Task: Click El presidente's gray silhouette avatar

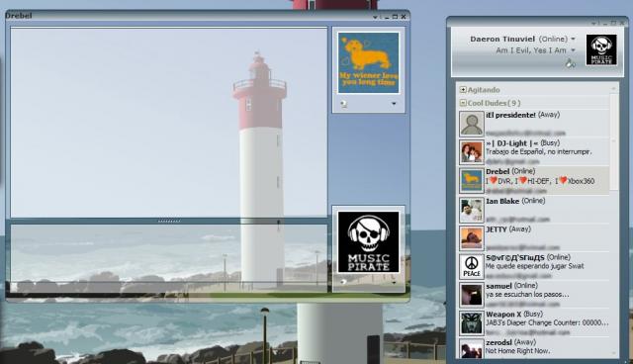Action: (472, 124)
